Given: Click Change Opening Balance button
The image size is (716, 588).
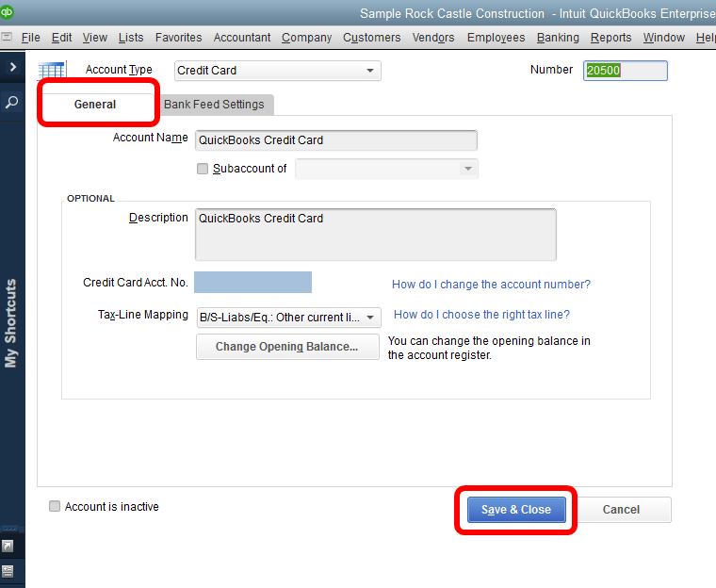Looking at the screenshot, I should pos(287,347).
